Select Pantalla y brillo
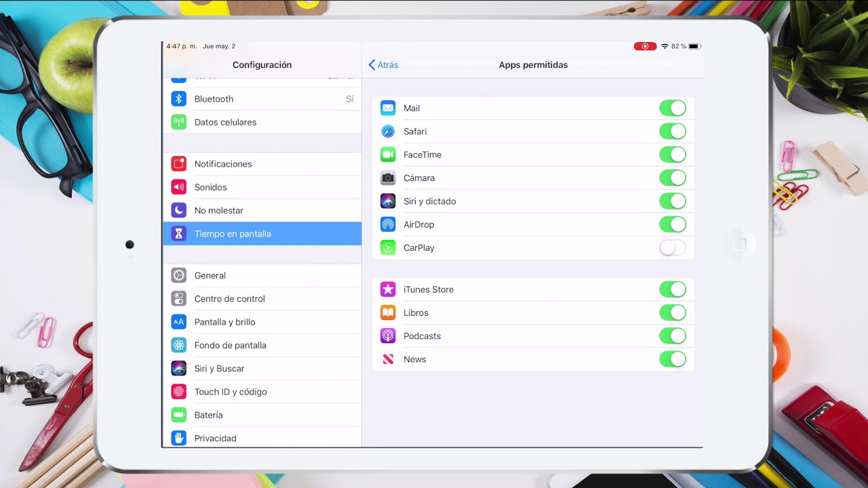Viewport: 868px width, 488px height. [x=262, y=322]
